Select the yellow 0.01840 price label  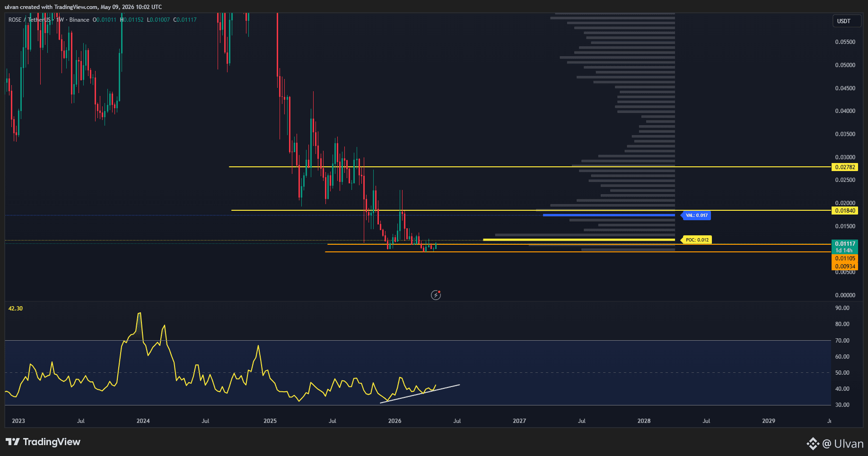pos(845,211)
